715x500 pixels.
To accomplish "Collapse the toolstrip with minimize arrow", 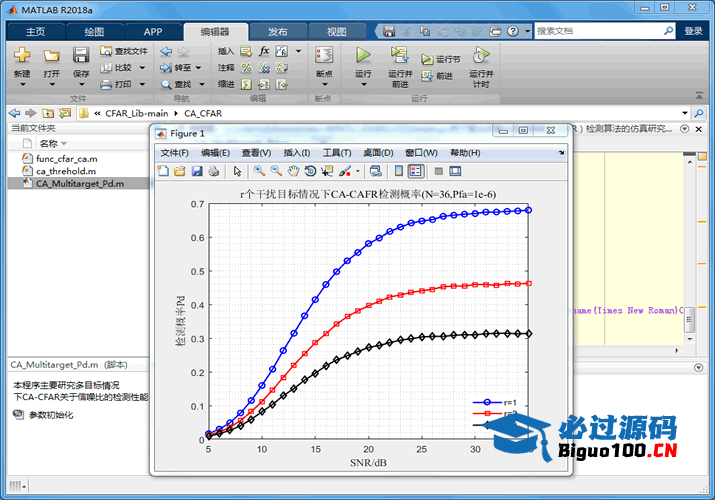I will coord(699,96).
